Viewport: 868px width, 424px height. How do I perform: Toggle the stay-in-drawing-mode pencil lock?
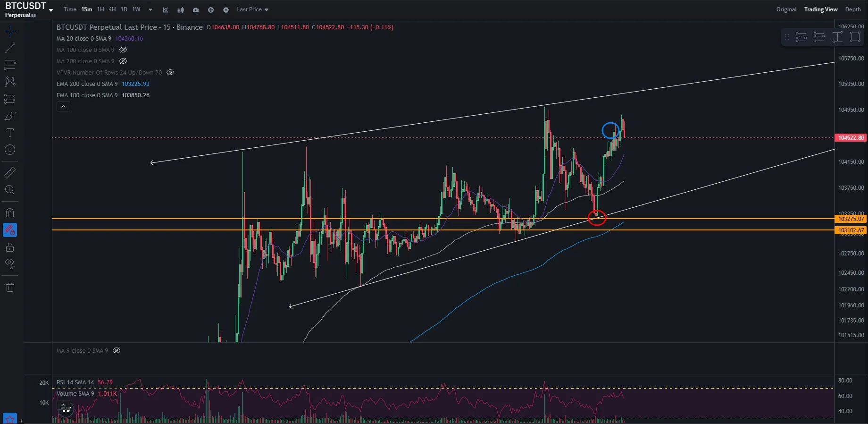[10, 230]
